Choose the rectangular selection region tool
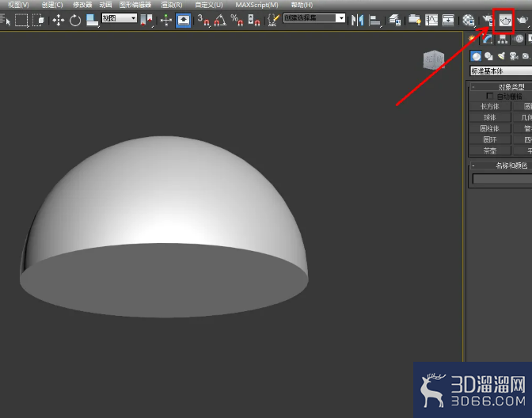The image size is (532, 418). [x=21, y=20]
